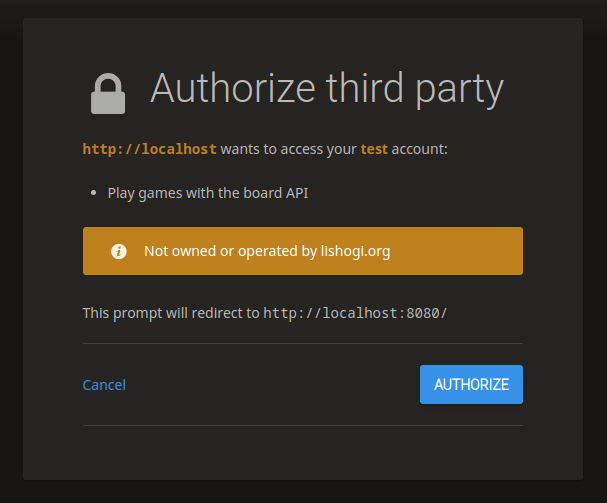Click the http://localhost:8080/ redirect URL
The width and height of the screenshot is (607, 503).
point(355,313)
